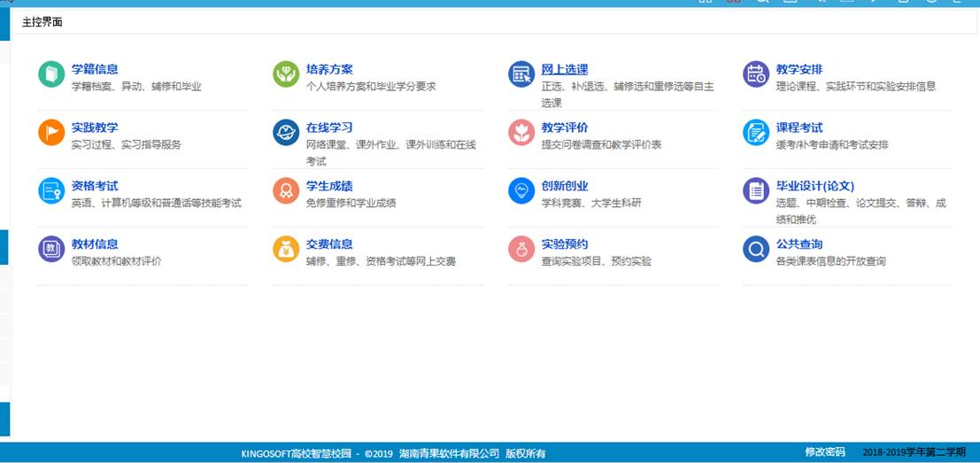Click the yellow 交费信息 money bag icon
The width and height of the screenshot is (980, 463).
coord(286,249)
